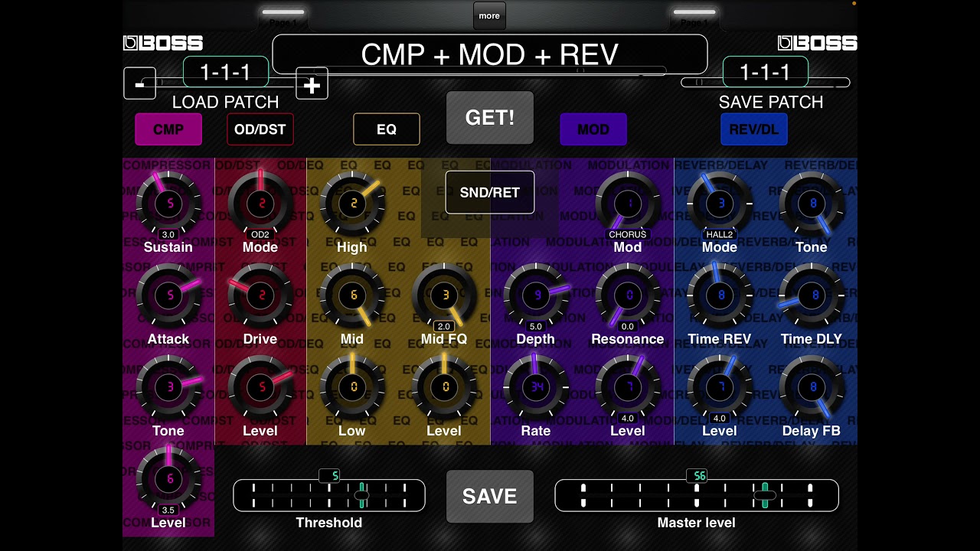Click the BOSS logo at top right

pyautogui.click(x=817, y=44)
